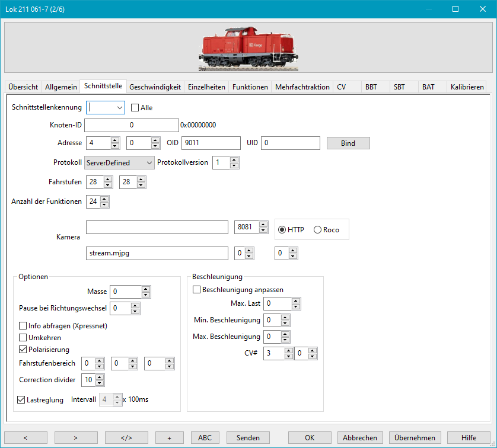Viewport: 497px width, 448px height.
Task: Click the Übernehmen button
Action: 414,437
